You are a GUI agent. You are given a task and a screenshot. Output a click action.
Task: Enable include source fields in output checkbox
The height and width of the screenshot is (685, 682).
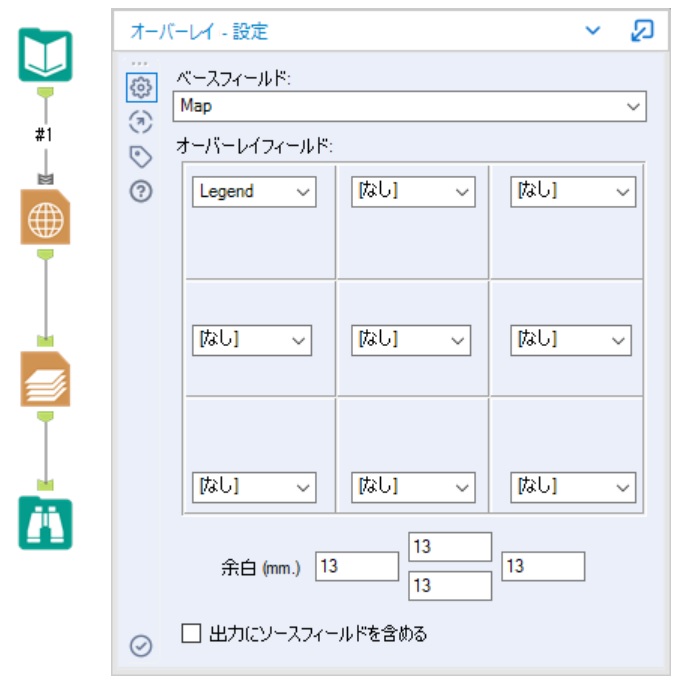[x=191, y=633]
